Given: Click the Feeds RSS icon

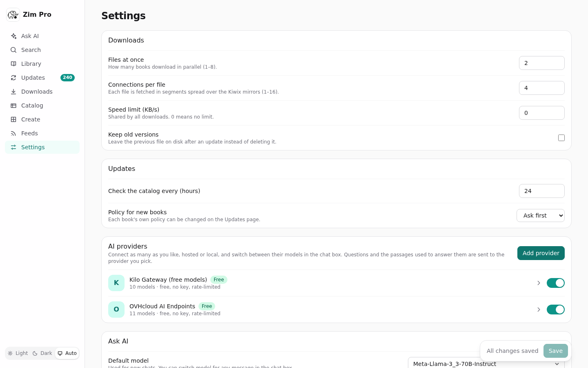Looking at the screenshot, I should pos(13,133).
